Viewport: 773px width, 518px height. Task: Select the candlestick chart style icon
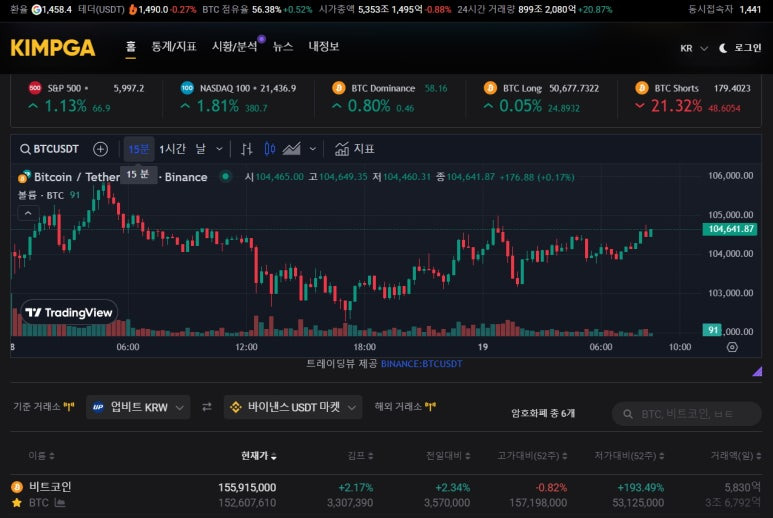coord(270,149)
